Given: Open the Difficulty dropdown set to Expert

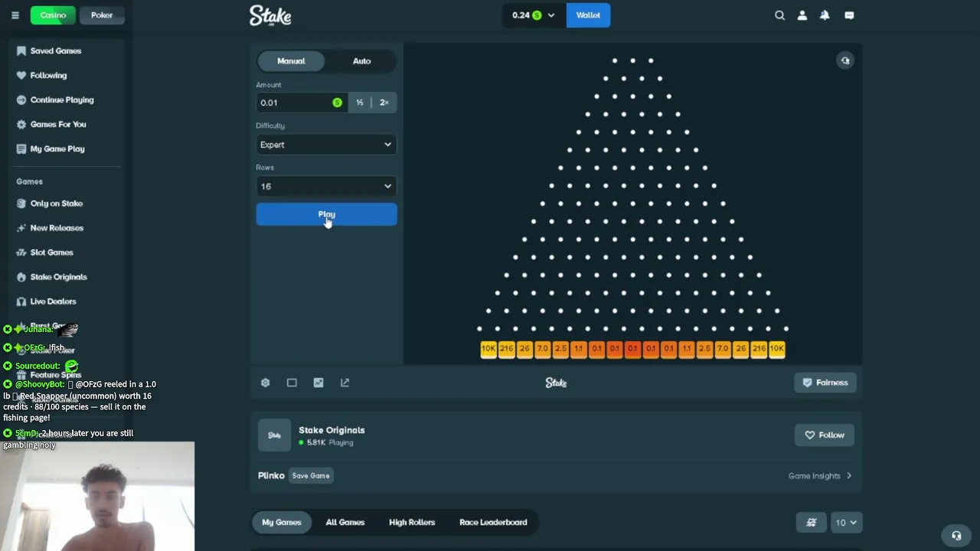Looking at the screenshot, I should click(326, 145).
